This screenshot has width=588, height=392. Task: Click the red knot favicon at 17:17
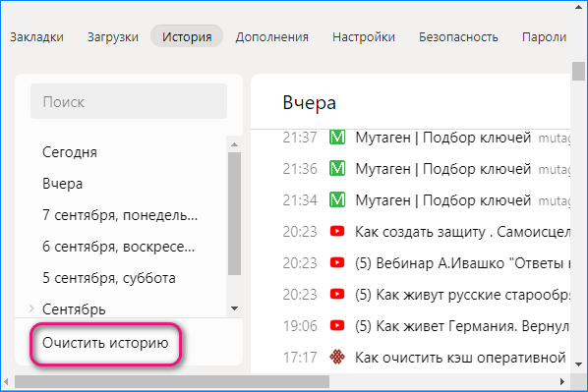coord(337,357)
